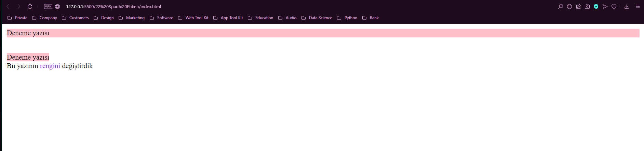Open the pinboard pin icon
The height and width of the screenshot is (151, 644).
(578, 7)
